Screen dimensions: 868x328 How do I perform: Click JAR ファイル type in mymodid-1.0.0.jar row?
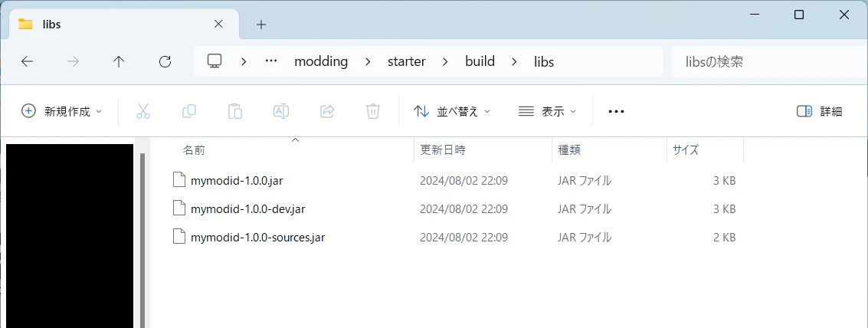click(585, 180)
